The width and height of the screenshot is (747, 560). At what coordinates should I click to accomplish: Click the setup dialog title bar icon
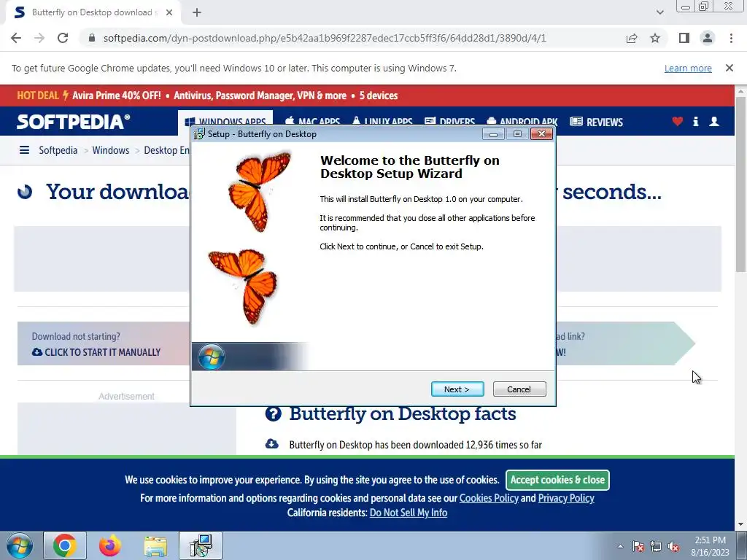200,134
